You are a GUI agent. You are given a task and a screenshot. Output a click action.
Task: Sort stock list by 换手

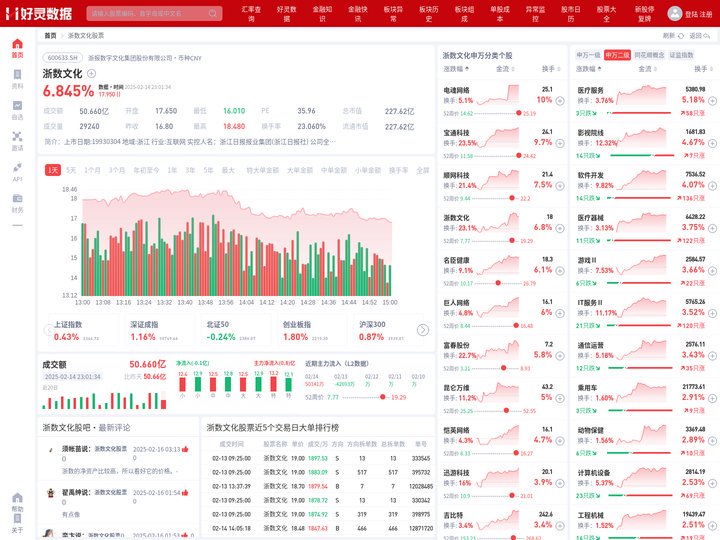pos(551,69)
